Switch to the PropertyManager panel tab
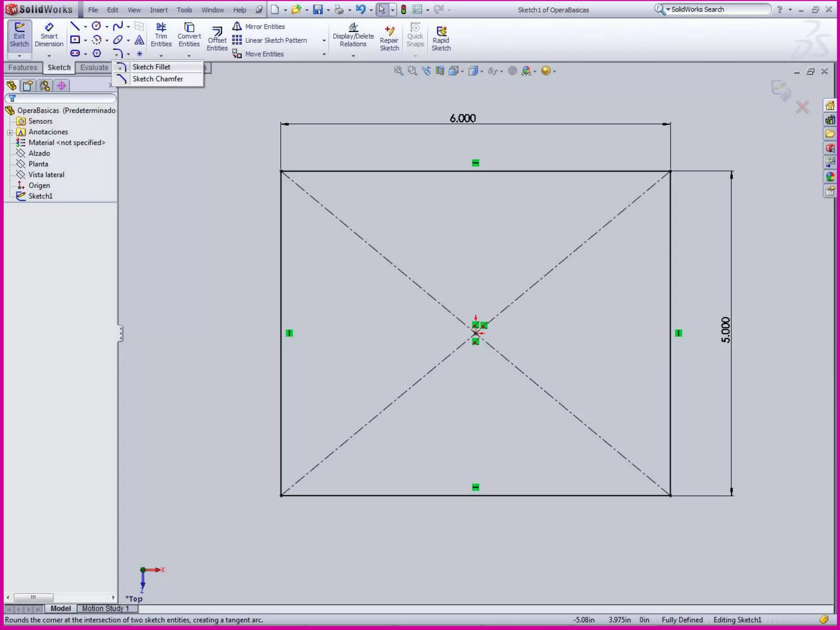 tap(28, 86)
